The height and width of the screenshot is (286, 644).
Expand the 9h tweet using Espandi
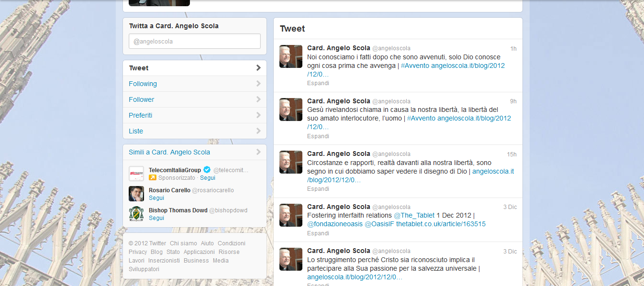tap(318, 136)
